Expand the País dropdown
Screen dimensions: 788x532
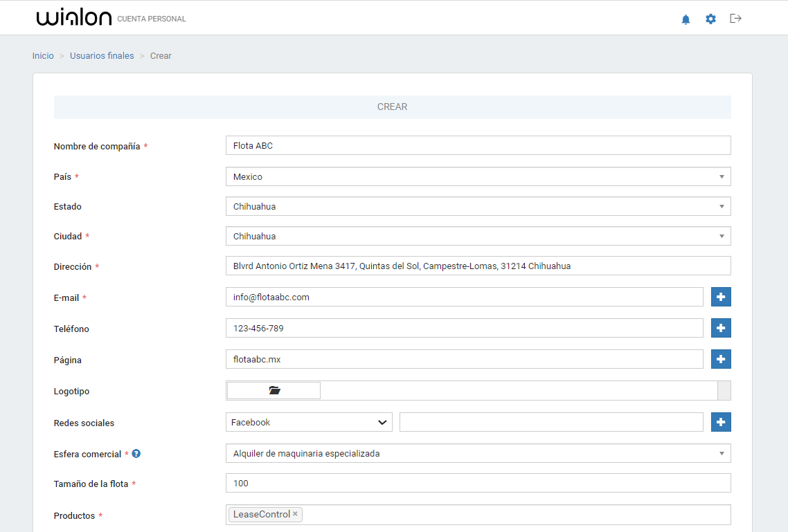click(x=478, y=176)
